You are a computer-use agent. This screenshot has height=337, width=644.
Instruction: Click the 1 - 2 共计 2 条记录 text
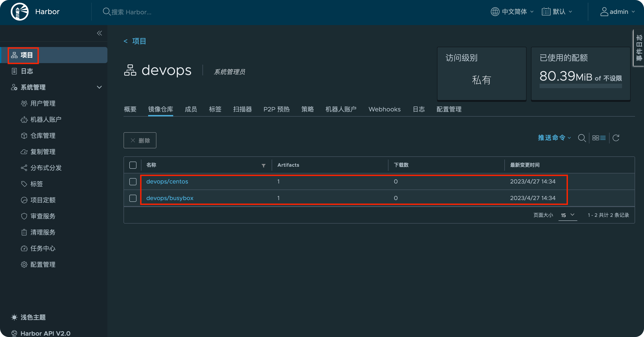tap(608, 215)
